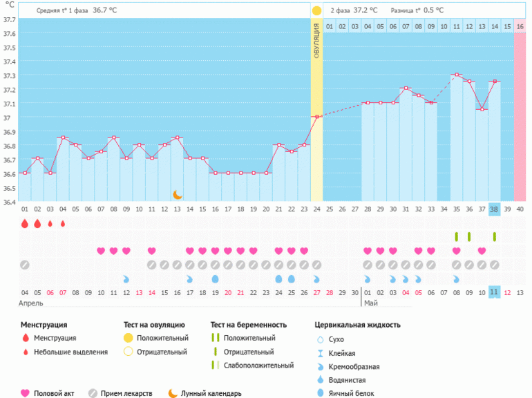Click the heart icon on cycle day 11

(x=151, y=251)
